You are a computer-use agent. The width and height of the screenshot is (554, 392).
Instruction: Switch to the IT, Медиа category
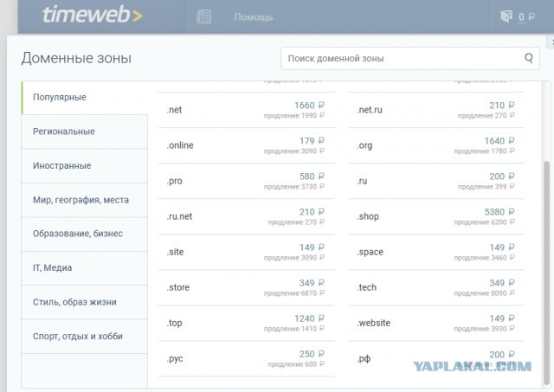[x=85, y=268]
